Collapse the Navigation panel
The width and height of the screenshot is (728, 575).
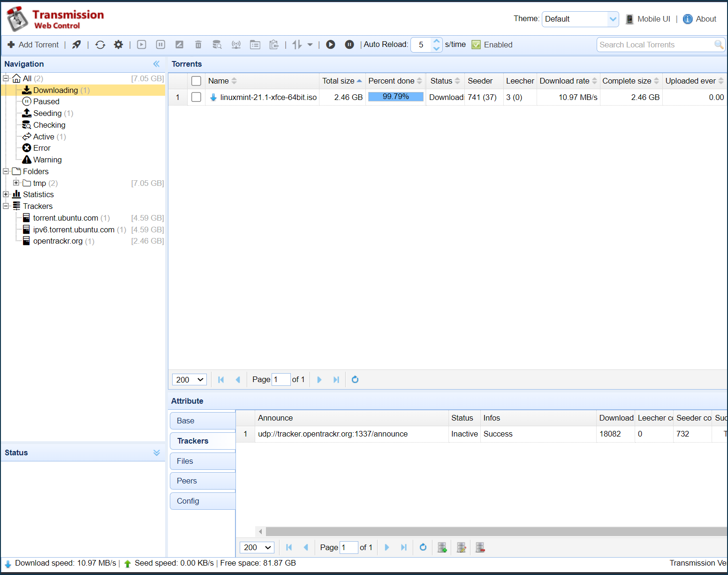157,64
